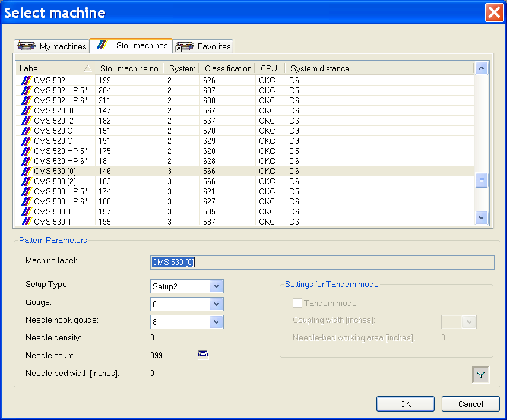
Task: Click the machine list scrollbar thumb
Action: pyautogui.click(x=481, y=179)
